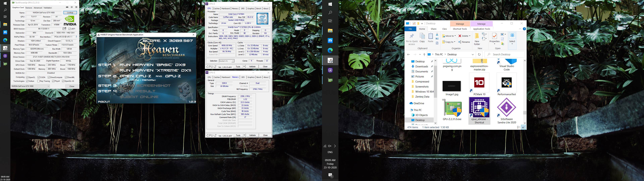Click New folder in Explorer ribbon
The image size is (644, 181).
pos(477,39)
